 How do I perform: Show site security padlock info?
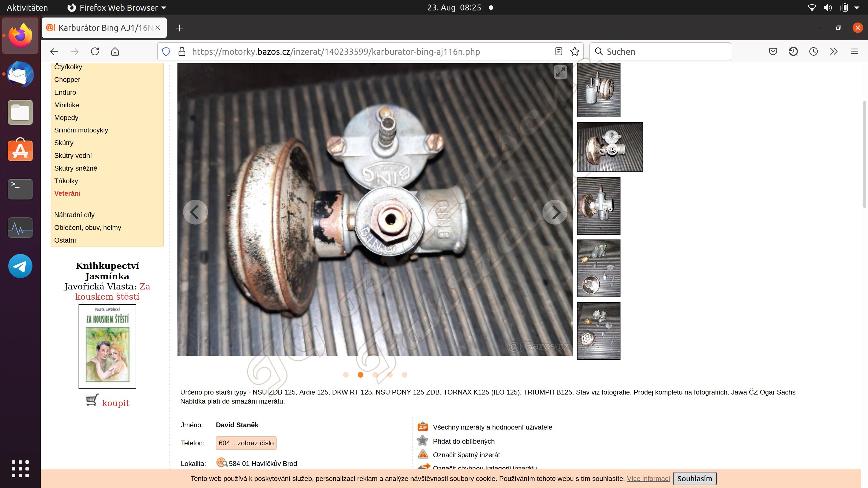pyautogui.click(x=182, y=51)
